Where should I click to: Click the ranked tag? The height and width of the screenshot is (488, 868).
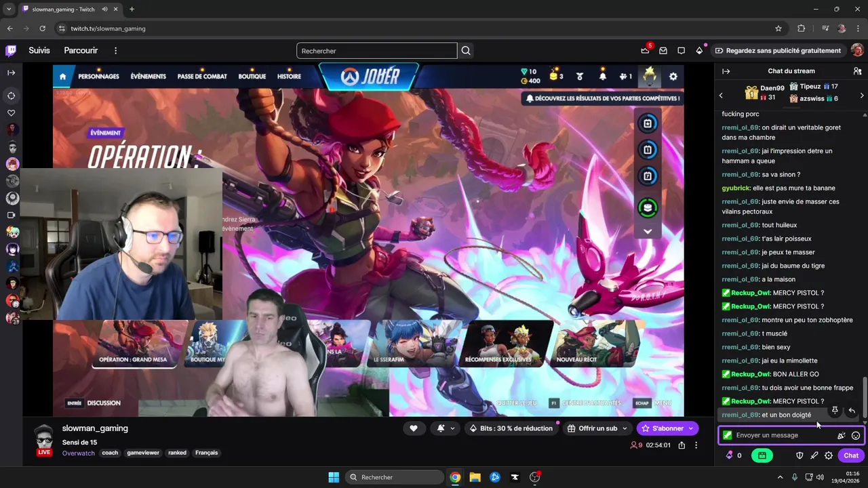pyautogui.click(x=178, y=453)
